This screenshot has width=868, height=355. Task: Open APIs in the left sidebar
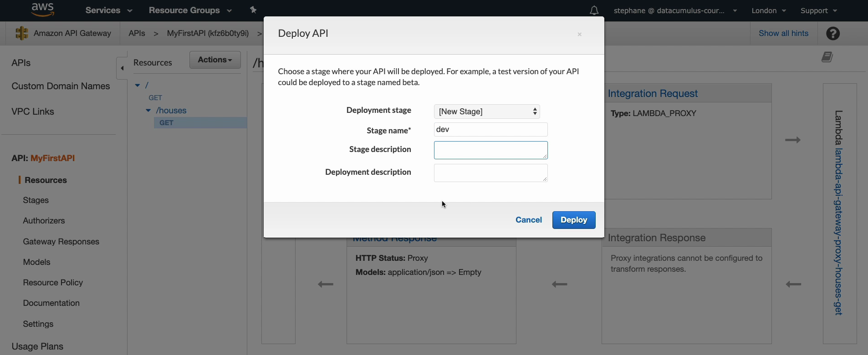(21, 63)
